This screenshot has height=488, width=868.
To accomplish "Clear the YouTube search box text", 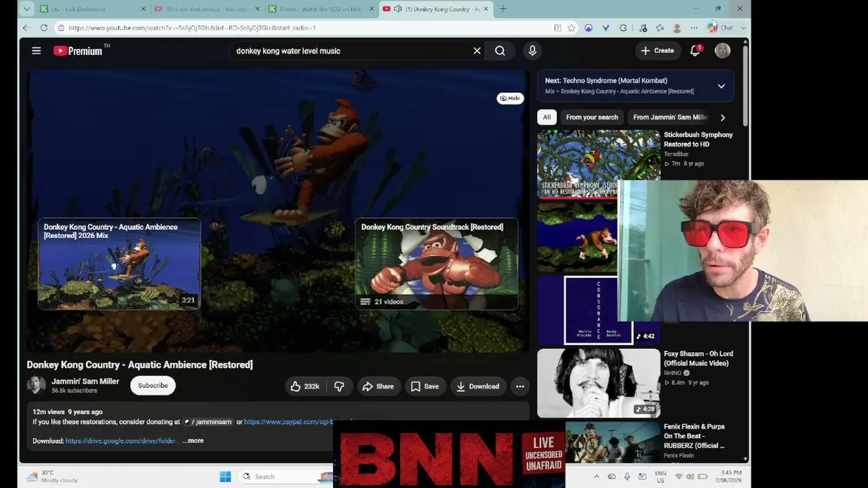I will pyautogui.click(x=477, y=51).
